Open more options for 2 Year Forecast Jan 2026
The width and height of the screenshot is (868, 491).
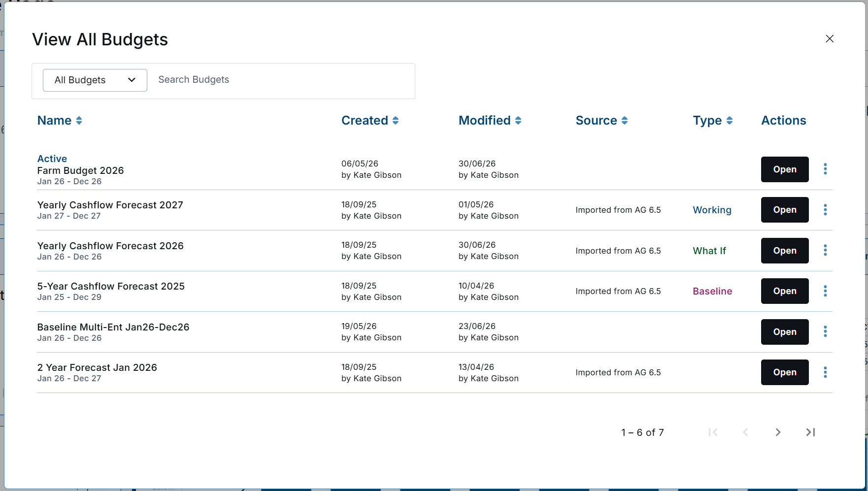(825, 372)
